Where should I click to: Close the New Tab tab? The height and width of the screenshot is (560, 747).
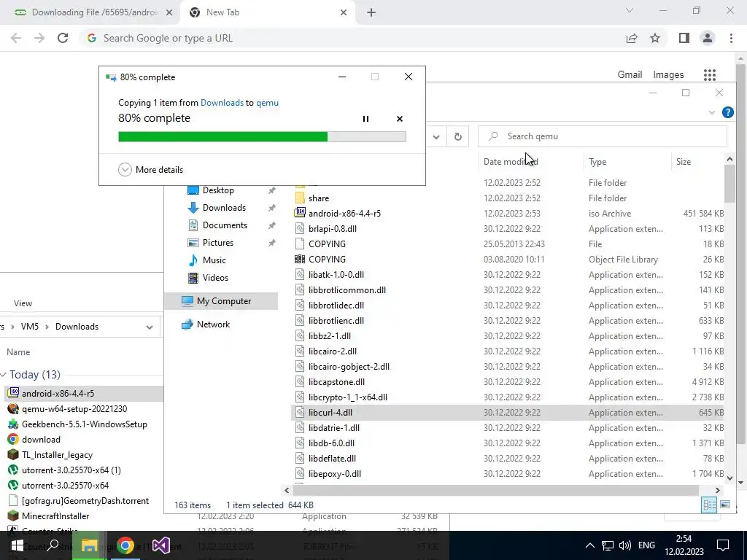(344, 13)
